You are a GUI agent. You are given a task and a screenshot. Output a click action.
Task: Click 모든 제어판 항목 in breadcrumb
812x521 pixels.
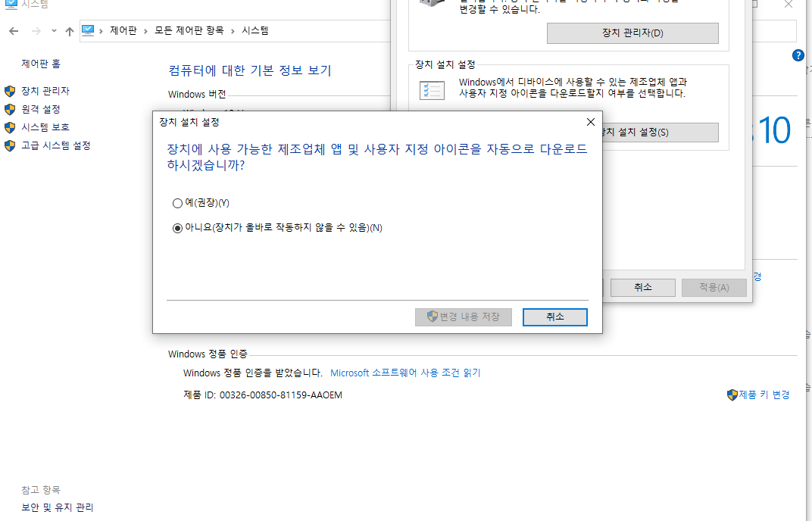pyautogui.click(x=189, y=31)
